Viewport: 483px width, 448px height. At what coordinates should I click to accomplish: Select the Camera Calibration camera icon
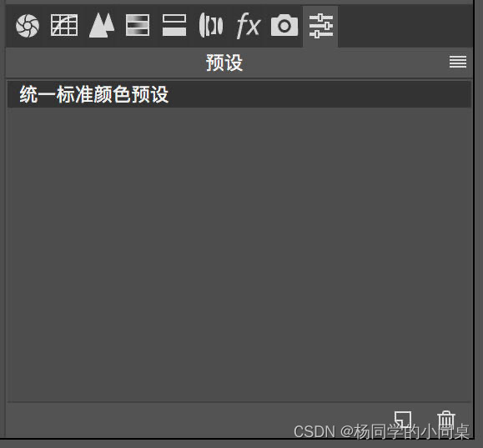[x=284, y=25]
